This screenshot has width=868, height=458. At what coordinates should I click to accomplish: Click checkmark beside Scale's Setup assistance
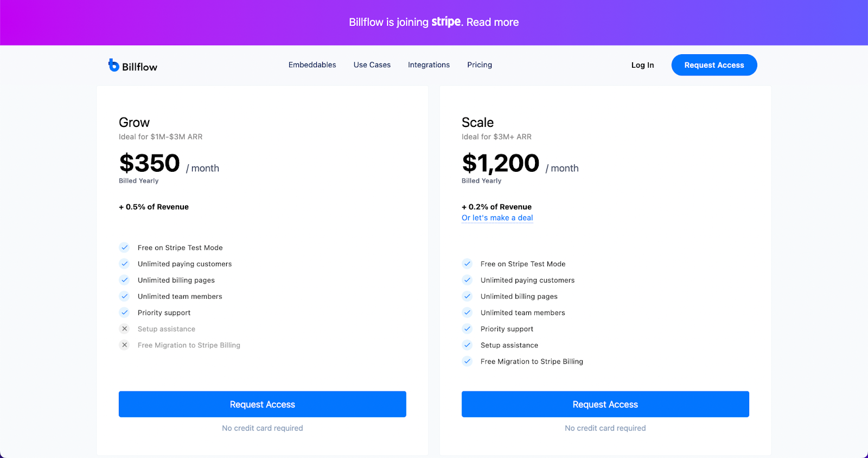pyautogui.click(x=467, y=345)
